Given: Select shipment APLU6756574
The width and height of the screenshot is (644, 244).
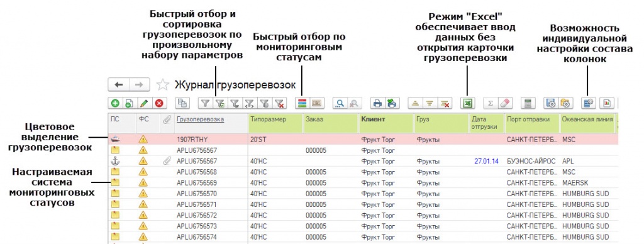Looking at the screenshot, I should point(197,236).
